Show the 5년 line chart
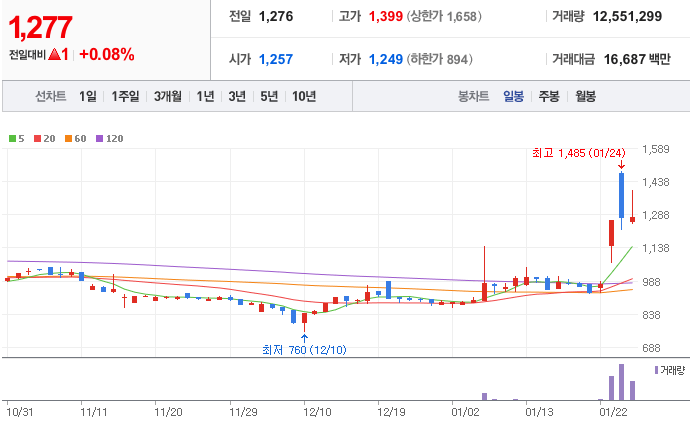This screenshot has width=690, height=422. [269, 96]
